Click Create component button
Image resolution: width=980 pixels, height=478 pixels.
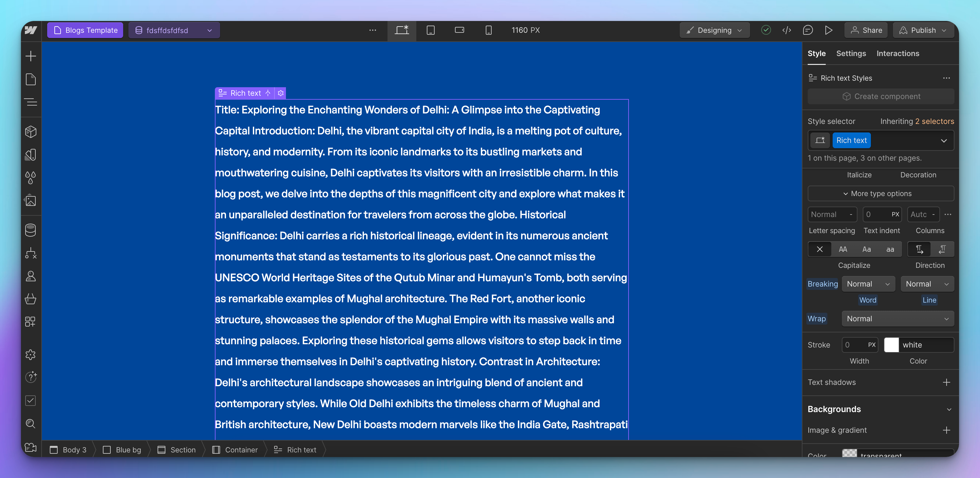point(881,96)
